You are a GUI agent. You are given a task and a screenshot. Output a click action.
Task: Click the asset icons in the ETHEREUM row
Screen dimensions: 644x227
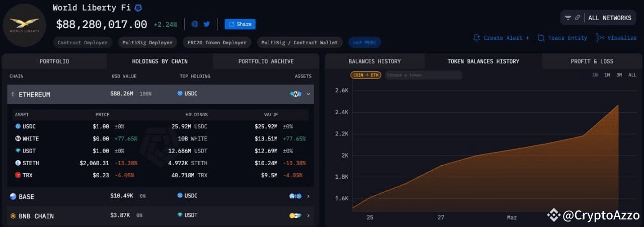[x=295, y=94]
